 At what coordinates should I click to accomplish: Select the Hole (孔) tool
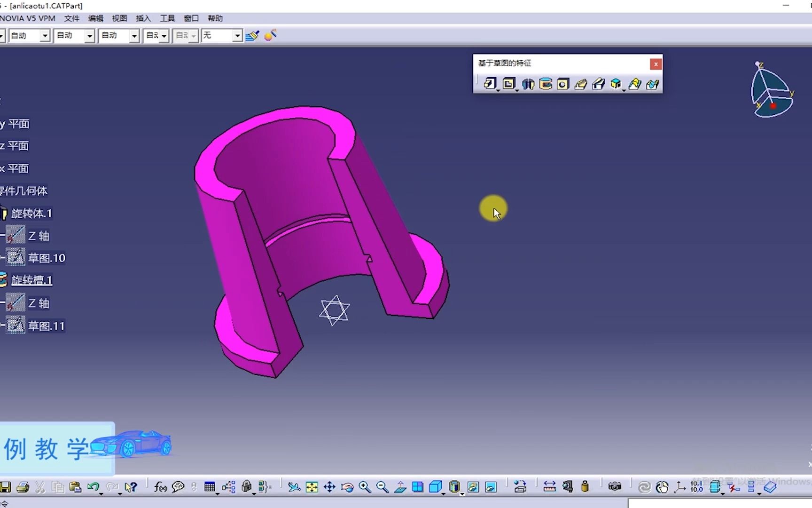click(x=563, y=84)
